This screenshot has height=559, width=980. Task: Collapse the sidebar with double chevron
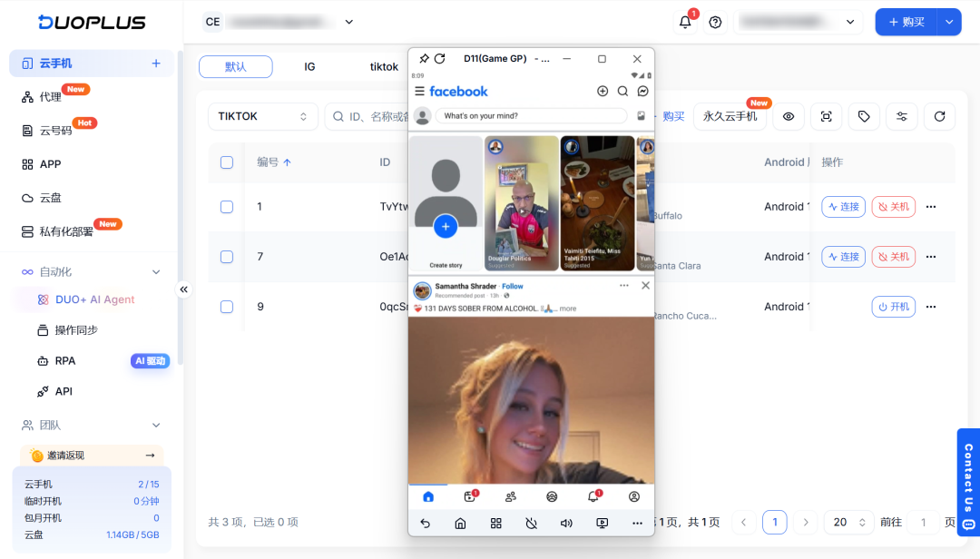click(x=183, y=289)
